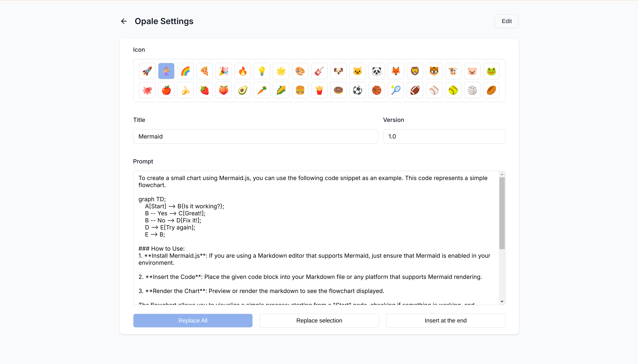Click into the Title field containing Mermaid
The image size is (638, 364).
click(255, 136)
